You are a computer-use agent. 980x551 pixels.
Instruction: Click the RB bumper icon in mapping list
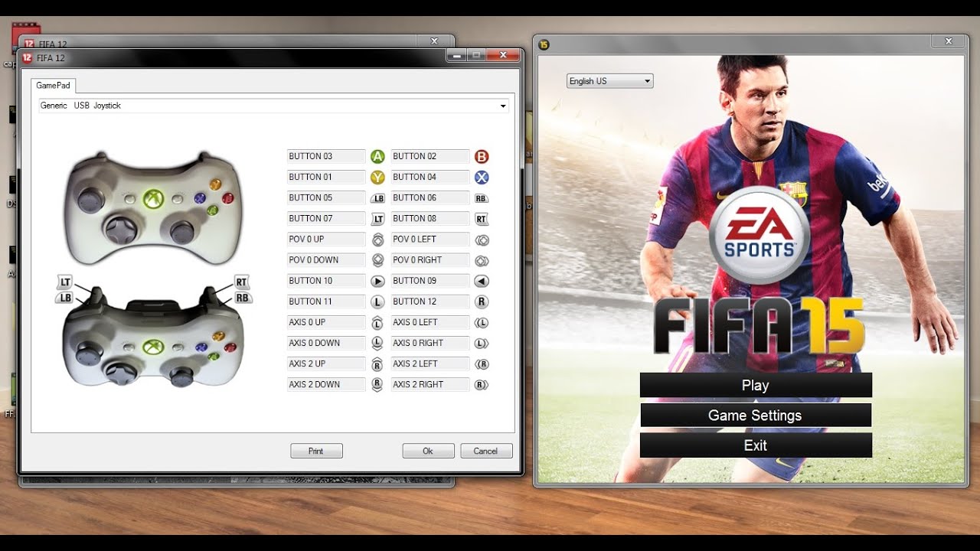[x=482, y=198]
